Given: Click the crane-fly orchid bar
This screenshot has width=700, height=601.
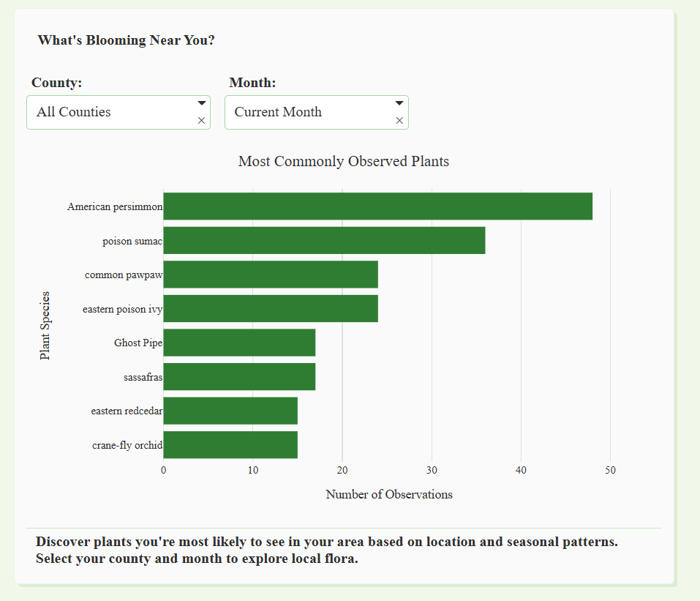Looking at the screenshot, I should [x=230, y=444].
